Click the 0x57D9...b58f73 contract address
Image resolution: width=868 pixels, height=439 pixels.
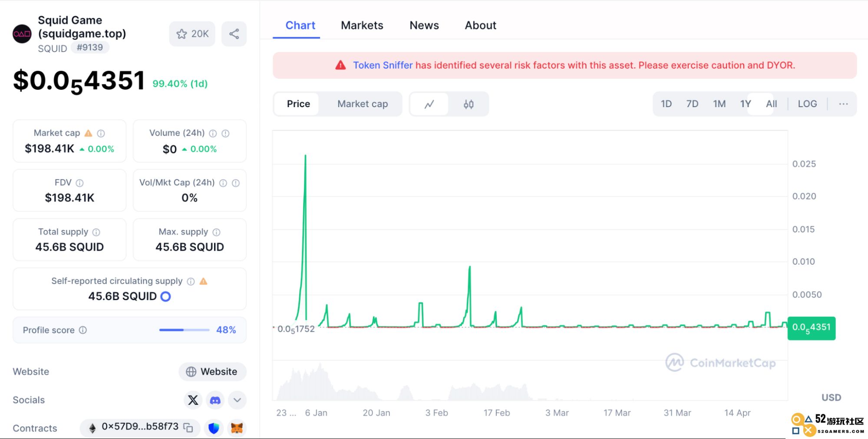click(x=140, y=427)
